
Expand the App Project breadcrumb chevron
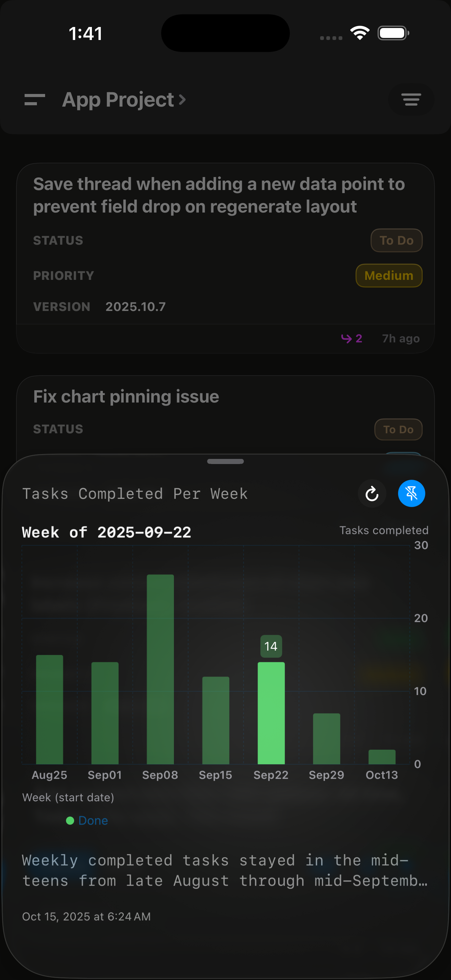(x=182, y=100)
